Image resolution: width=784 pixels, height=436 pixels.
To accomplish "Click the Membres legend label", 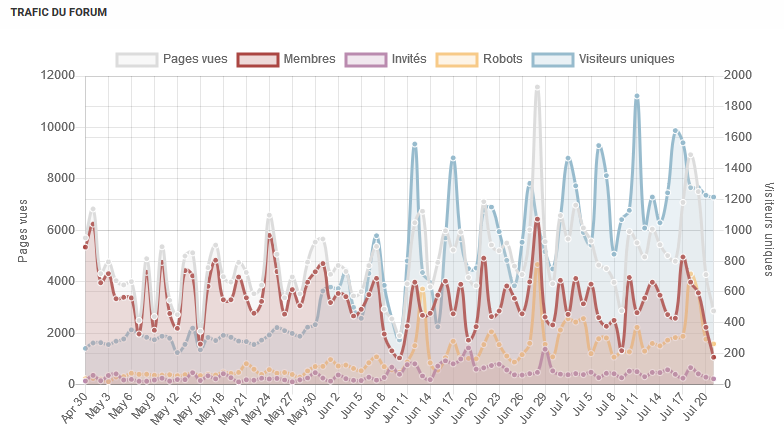I will pos(310,59).
